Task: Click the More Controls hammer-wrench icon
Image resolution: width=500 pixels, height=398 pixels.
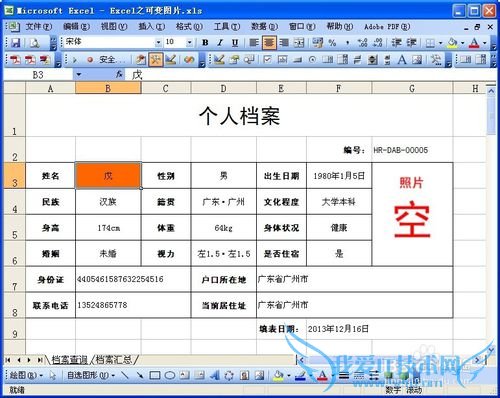Action: [435, 60]
